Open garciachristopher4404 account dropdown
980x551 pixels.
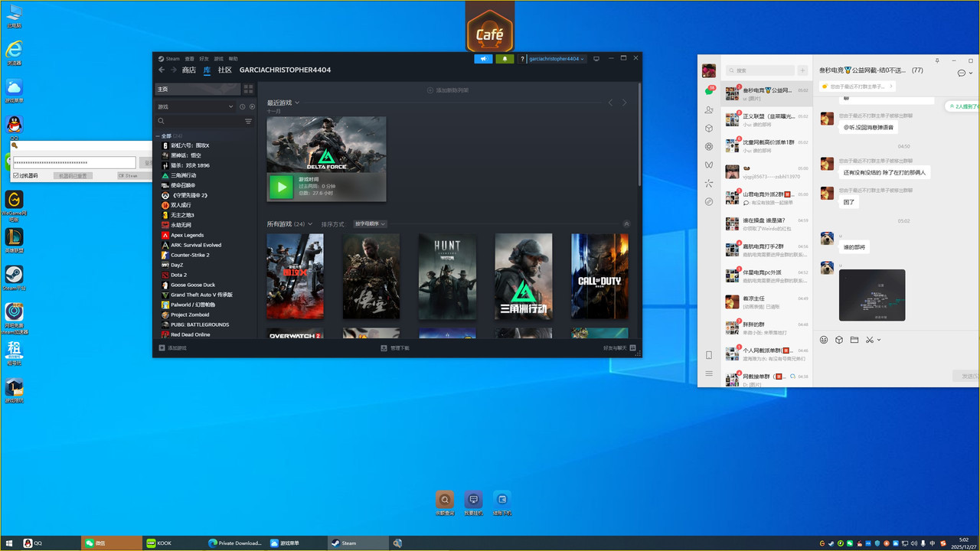pos(557,59)
